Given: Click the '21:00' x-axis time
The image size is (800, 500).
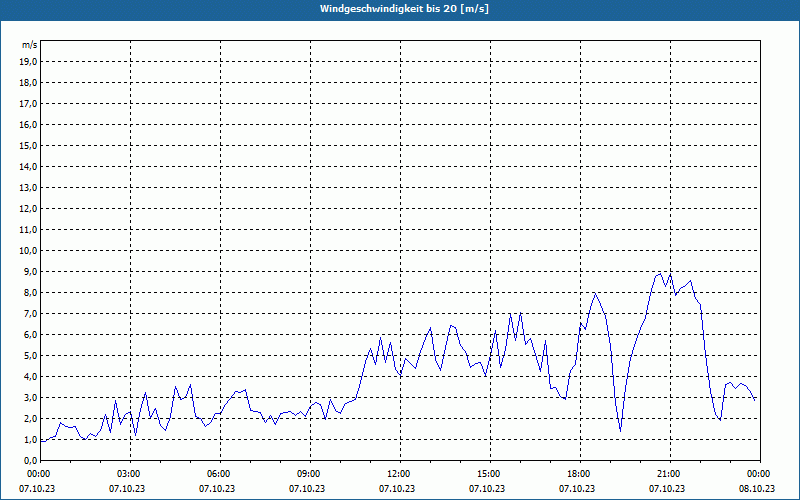Looking at the screenshot, I should (670, 474).
